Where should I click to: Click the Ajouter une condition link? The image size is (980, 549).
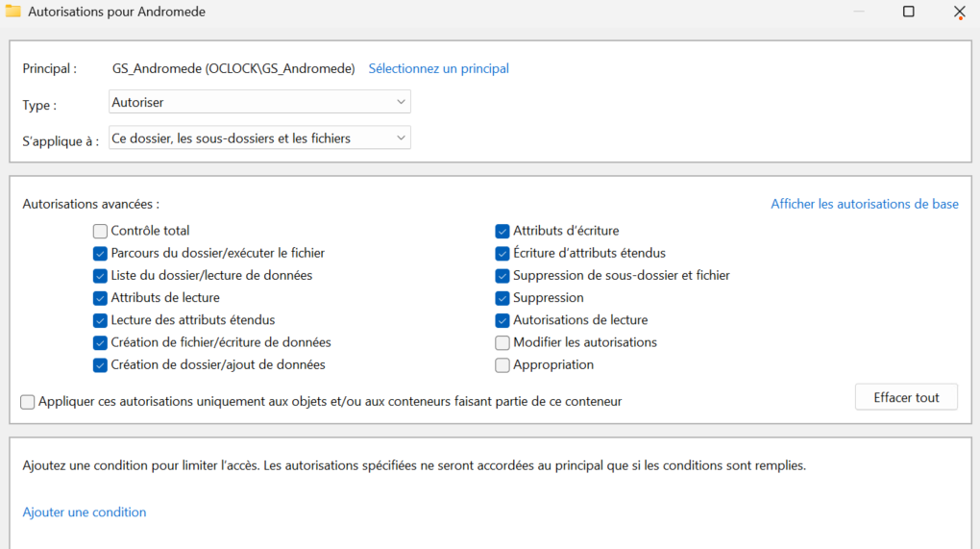click(85, 512)
